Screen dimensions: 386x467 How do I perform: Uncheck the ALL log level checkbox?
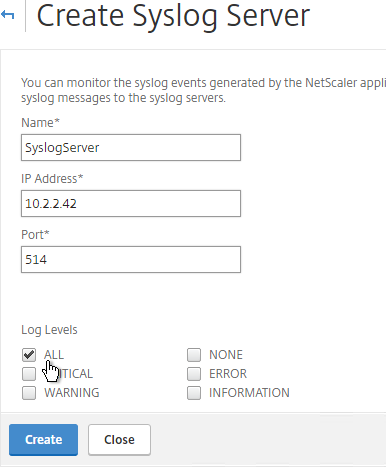[x=29, y=355]
